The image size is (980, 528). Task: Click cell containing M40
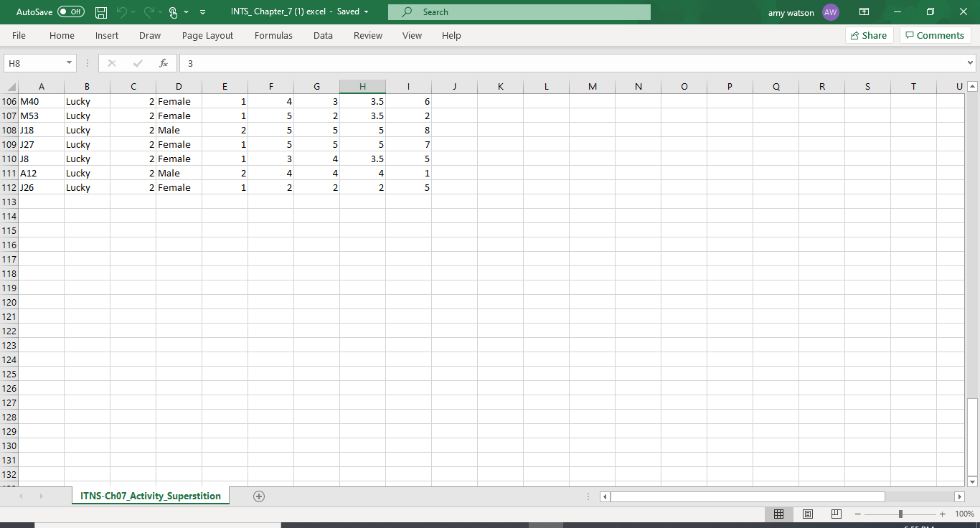coord(41,101)
